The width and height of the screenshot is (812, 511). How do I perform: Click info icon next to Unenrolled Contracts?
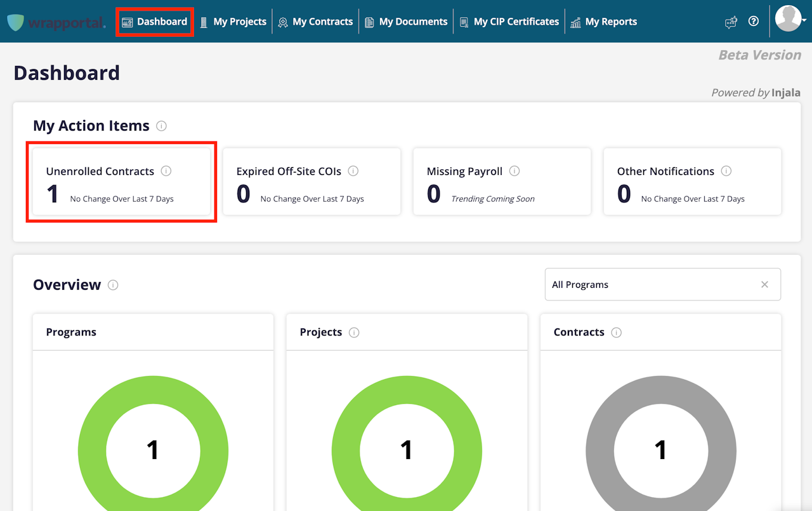166,171
